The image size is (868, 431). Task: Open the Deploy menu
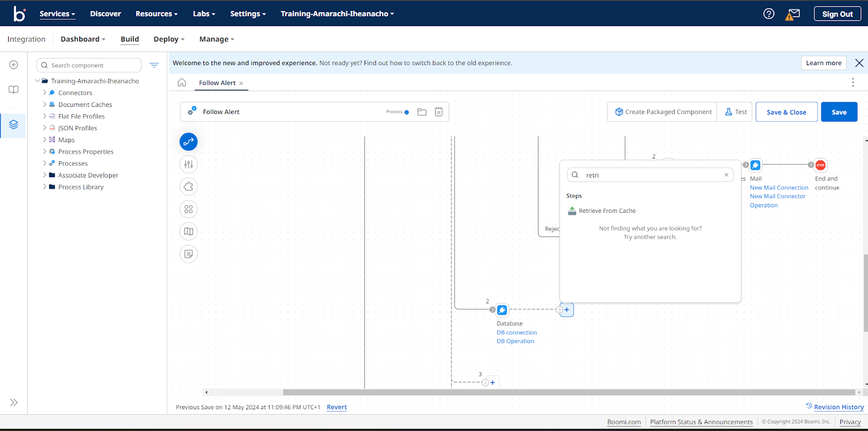169,39
